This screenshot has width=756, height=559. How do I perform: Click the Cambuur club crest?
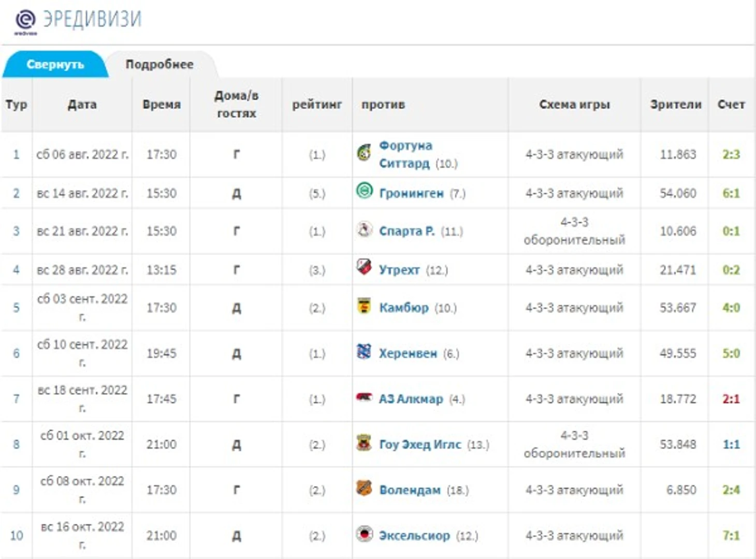[x=365, y=306]
